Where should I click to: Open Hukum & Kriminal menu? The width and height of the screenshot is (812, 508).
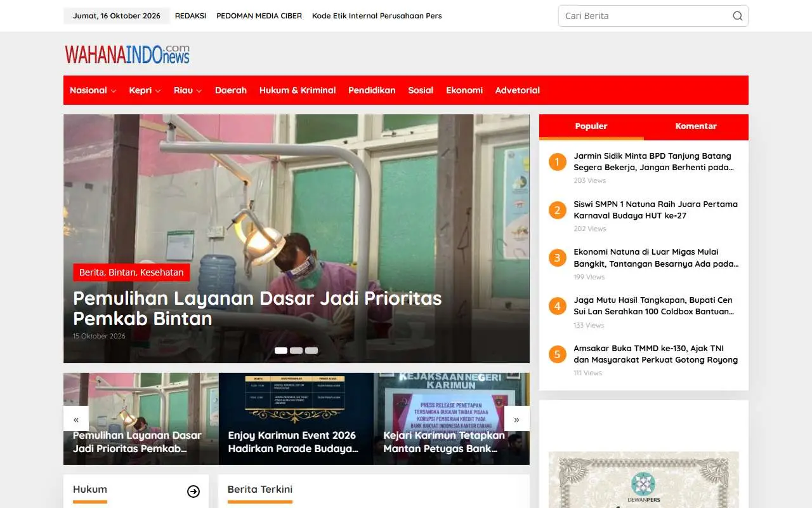pyautogui.click(x=298, y=90)
